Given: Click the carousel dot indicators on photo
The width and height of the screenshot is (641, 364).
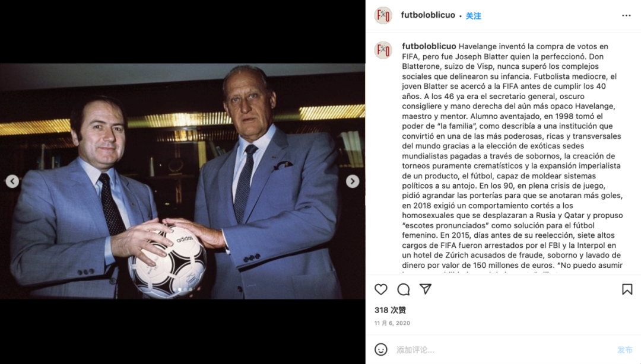Looking at the screenshot, I should [185, 289].
